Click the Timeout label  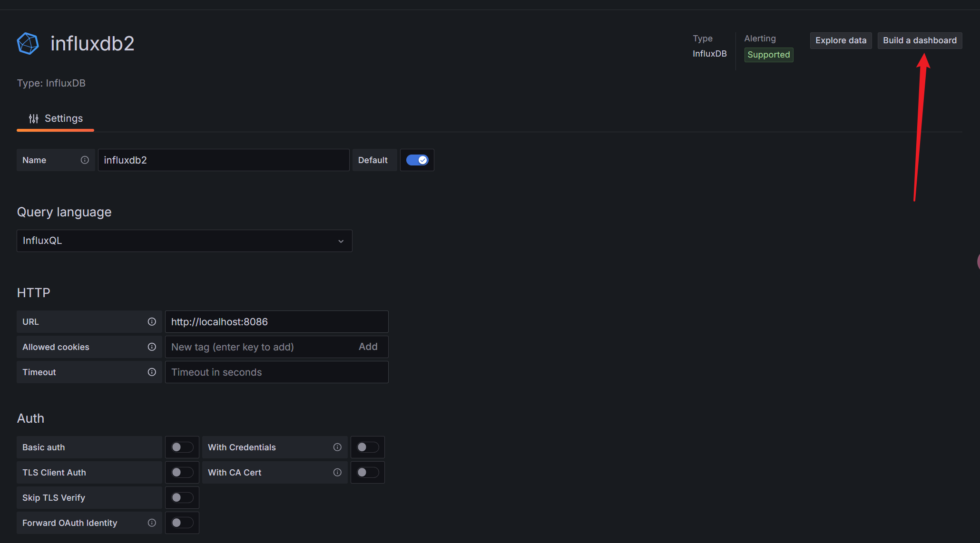39,372
